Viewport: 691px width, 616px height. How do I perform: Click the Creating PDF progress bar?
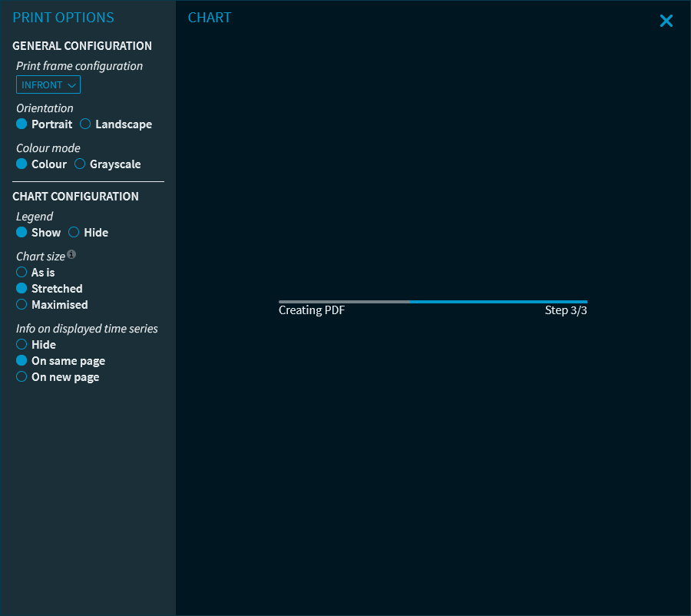(x=432, y=302)
